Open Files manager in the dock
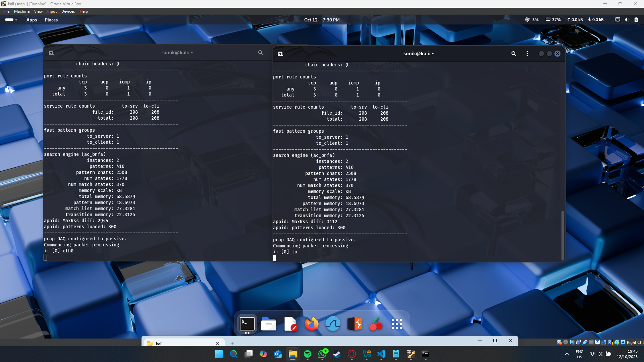 tap(269, 324)
